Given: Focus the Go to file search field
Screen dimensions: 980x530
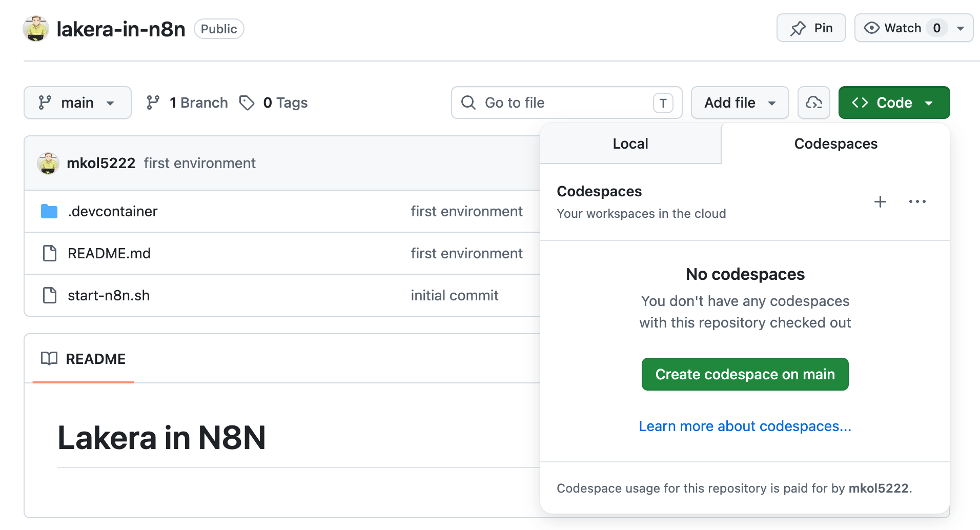Looking at the screenshot, I should pyautogui.click(x=566, y=103).
